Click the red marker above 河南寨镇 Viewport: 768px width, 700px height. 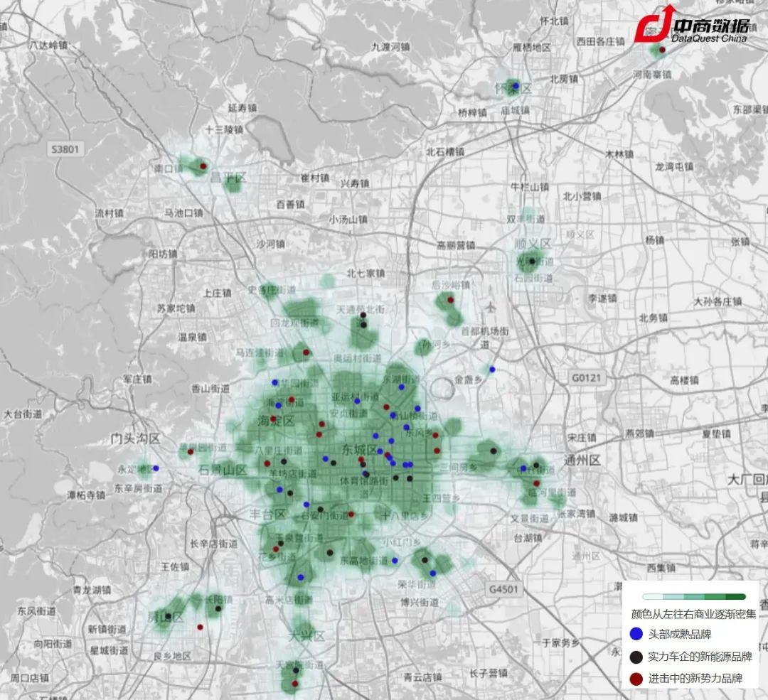click(x=662, y=50)
